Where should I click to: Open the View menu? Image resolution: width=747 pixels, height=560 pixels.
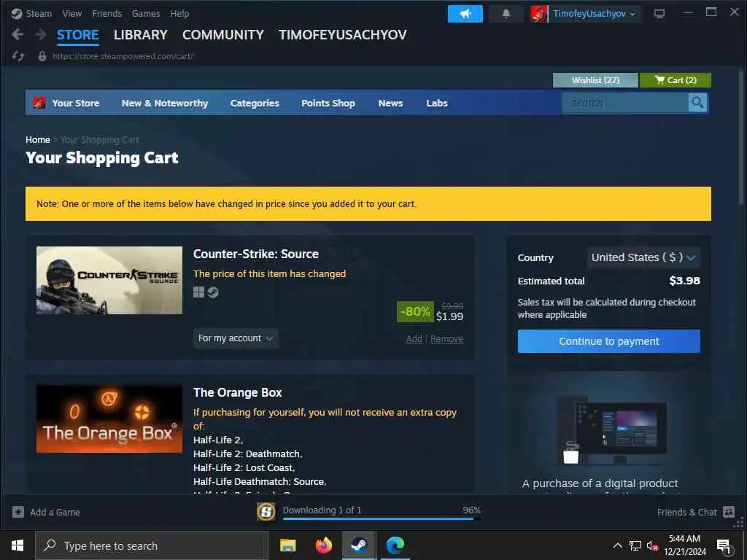[72, 13]
